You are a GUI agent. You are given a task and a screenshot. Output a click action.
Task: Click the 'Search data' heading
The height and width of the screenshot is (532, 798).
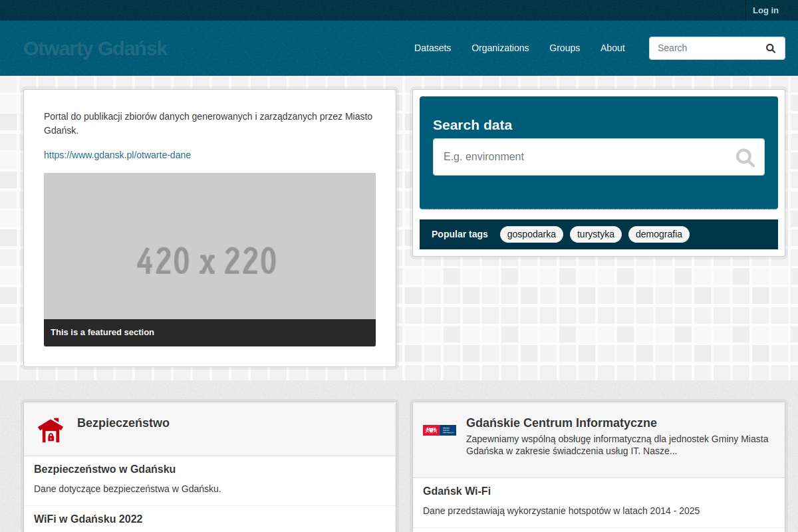pyautogui.click(x=472, y=125)
